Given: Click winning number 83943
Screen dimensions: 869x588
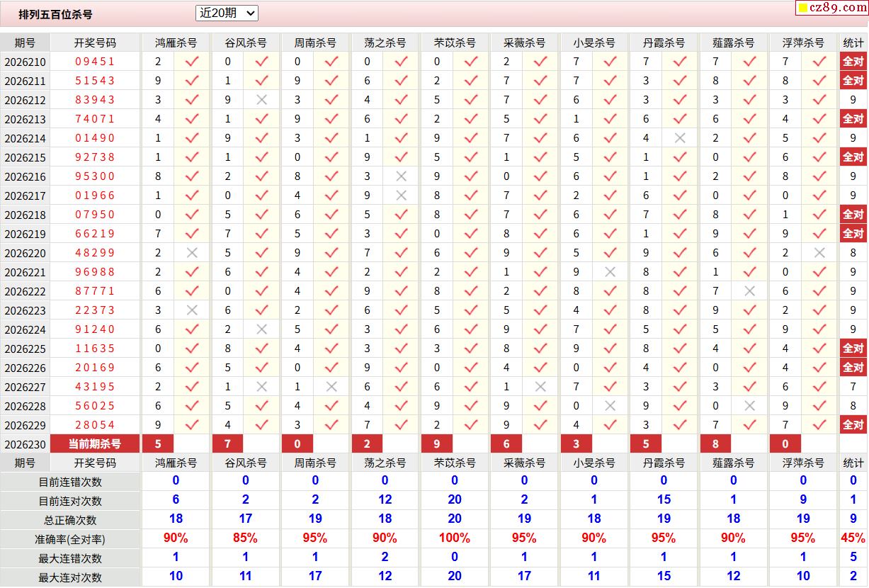Looking at the screenshot, I should (95, 100).
